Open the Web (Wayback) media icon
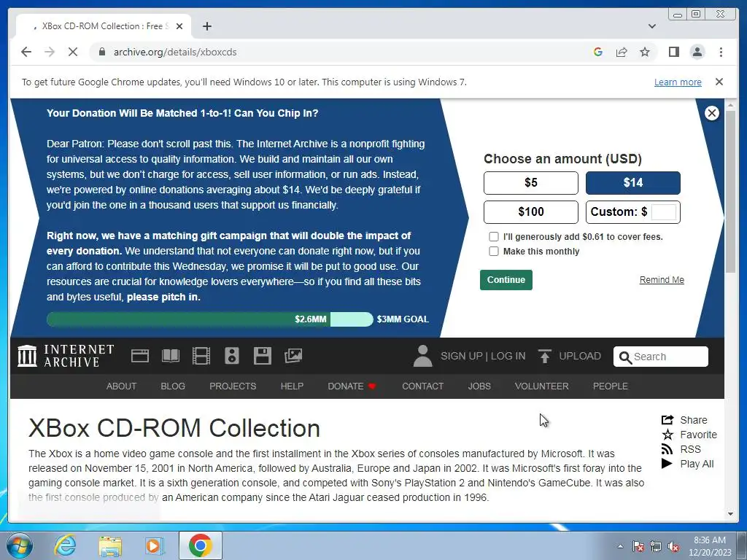Screen dimensions: 747x560 click(140, 356)
